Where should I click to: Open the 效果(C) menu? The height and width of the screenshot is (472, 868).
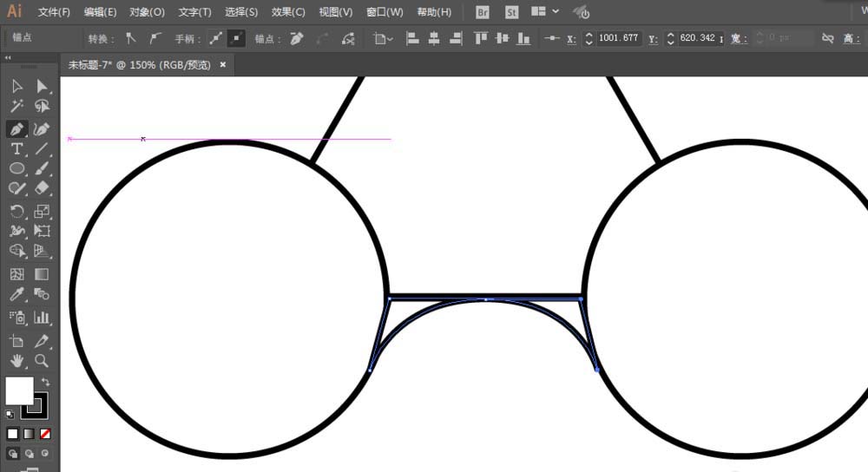click(x=288, y=11)
